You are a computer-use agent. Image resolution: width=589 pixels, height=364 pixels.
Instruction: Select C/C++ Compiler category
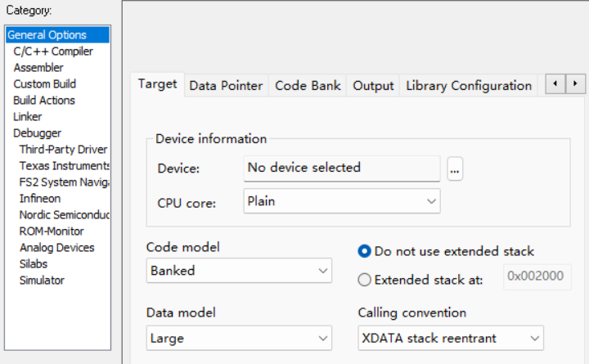53,52
